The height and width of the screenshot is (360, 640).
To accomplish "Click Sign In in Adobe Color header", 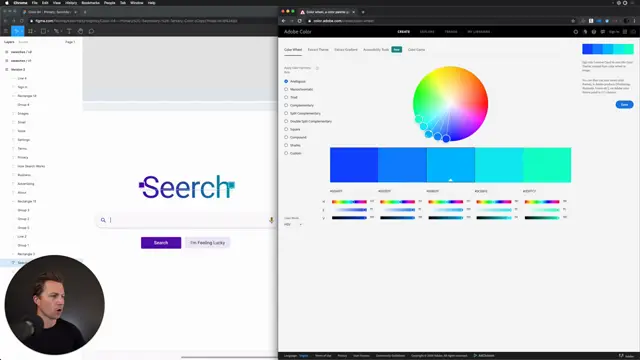I will (614, 32).
